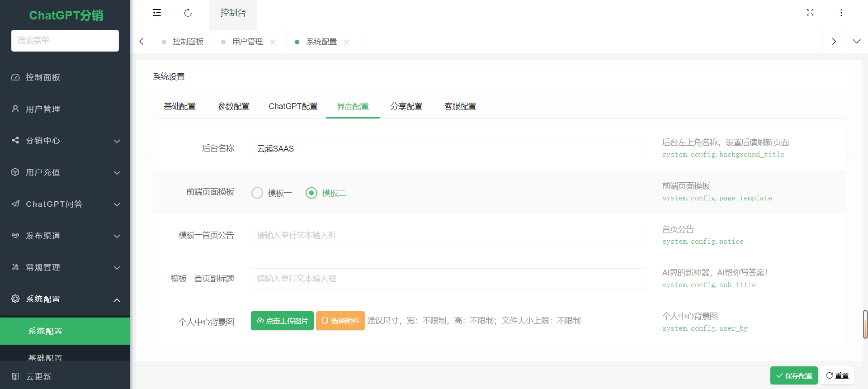Switch to the 基础配置 settings tab
Viewport: 868px width, 389px height.
click(180, 106)
